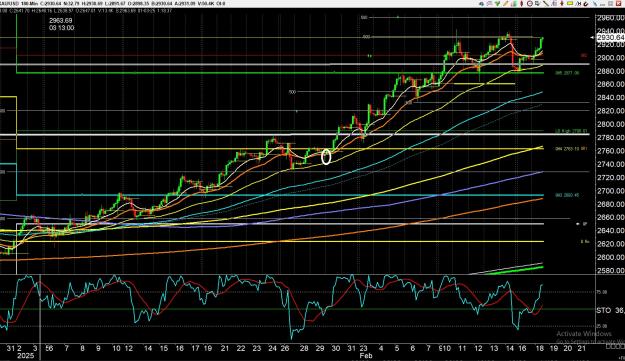This screenshot has width=625, height=361.
Task: Click date 30 on the time axis
Action: point(336,348)
